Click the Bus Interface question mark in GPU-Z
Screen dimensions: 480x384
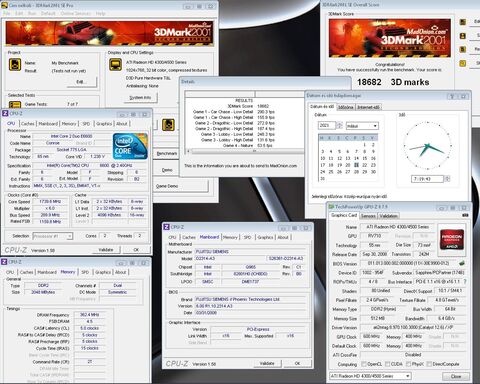coord(465,282)
